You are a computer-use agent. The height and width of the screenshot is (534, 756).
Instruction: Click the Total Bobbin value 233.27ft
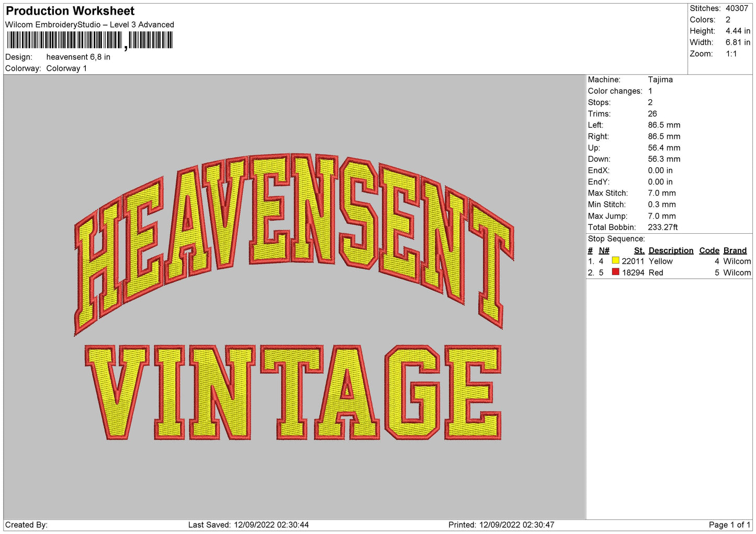(x=663, y=228)
